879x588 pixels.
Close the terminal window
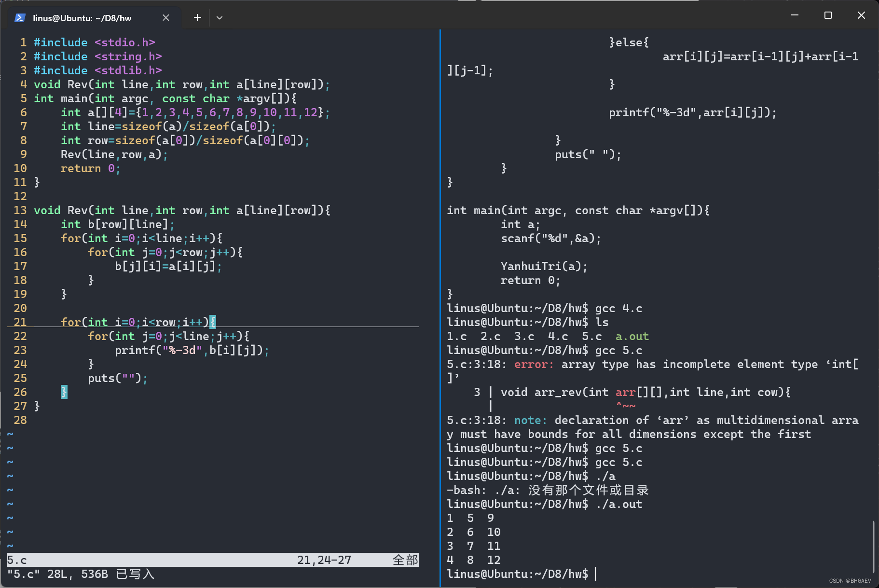click(861, 15)
